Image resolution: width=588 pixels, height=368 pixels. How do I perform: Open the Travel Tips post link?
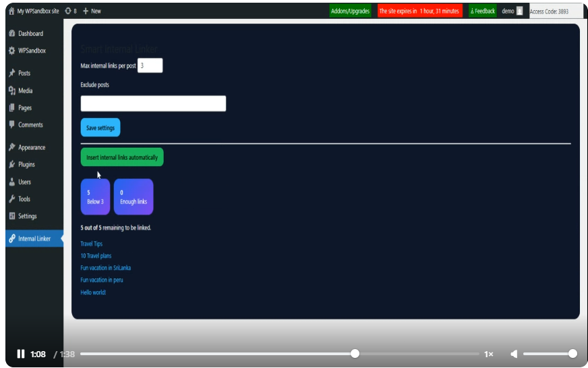point(92,244)
